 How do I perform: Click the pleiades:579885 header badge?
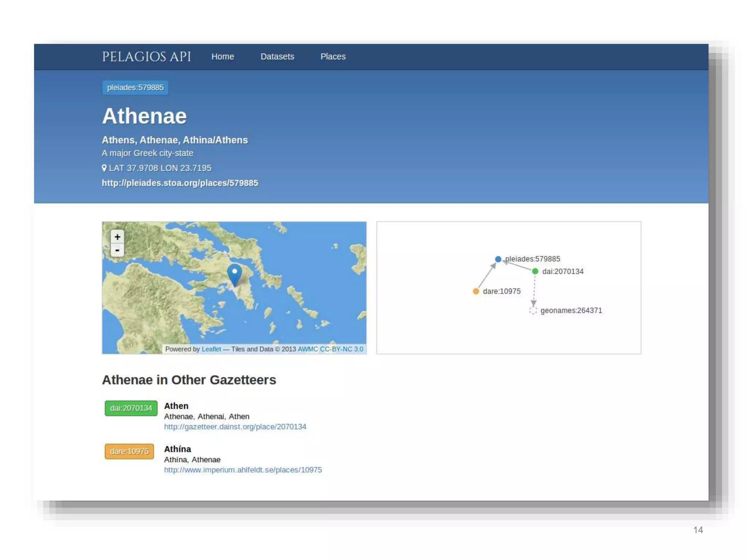135,87
